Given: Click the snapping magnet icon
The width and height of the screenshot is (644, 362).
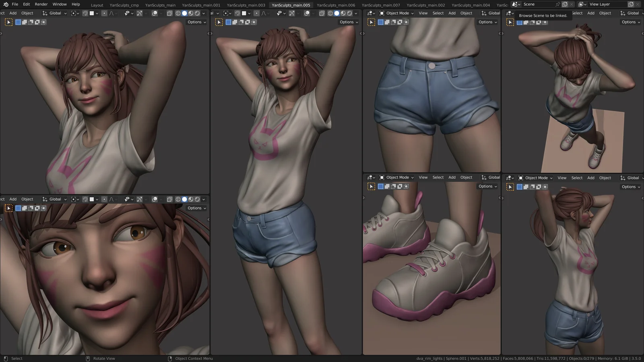Looking at the screenshot, I should (x=85, y=13).
